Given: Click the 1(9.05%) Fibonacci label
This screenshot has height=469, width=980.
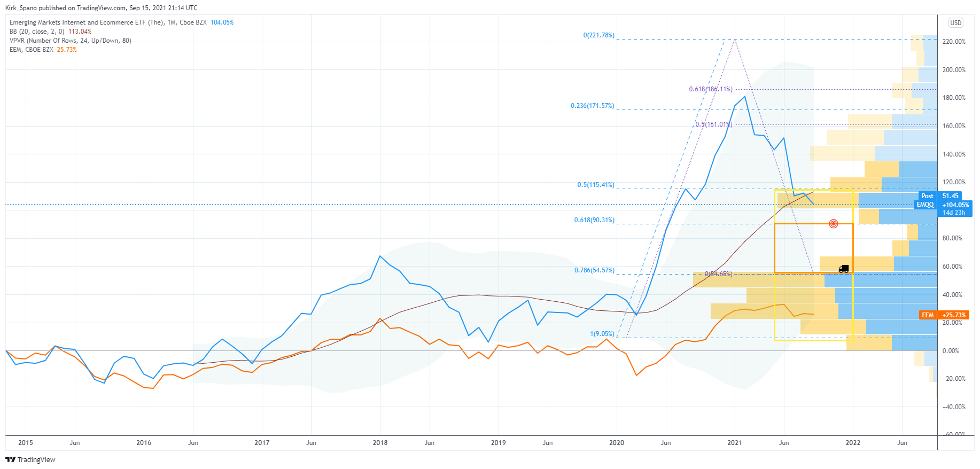Looking at the screenshot, I should [602, 334].
